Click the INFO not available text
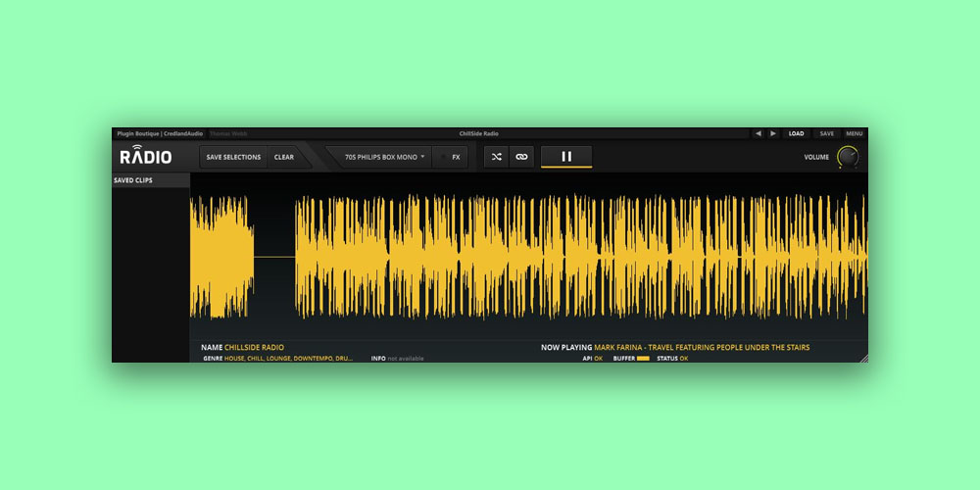This screenshot has height=490, width=980. (405, 359)
